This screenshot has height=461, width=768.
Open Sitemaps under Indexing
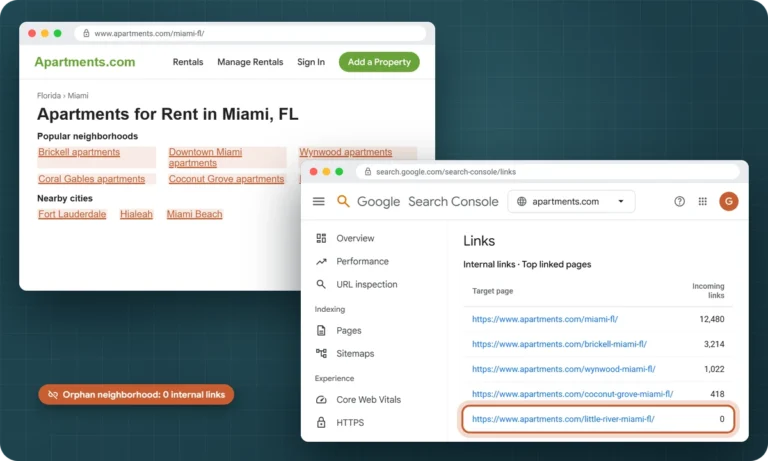pos(355,353)
